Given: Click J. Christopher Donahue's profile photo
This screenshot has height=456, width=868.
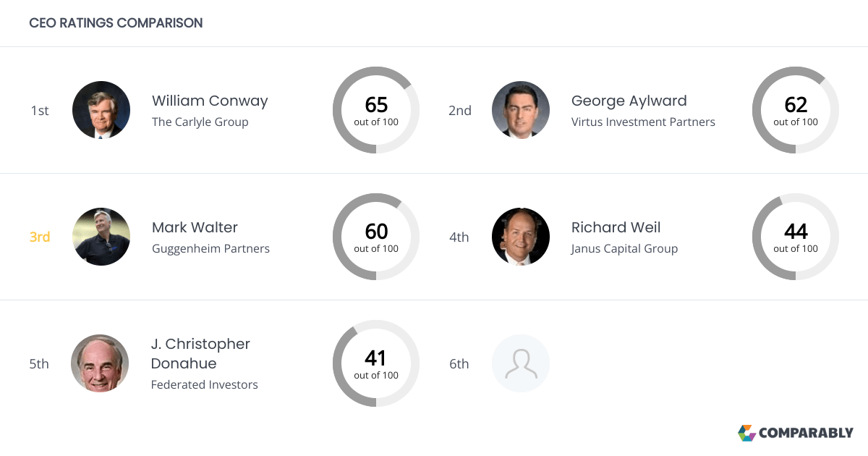Looking at the screenshot, I should 100,363.
